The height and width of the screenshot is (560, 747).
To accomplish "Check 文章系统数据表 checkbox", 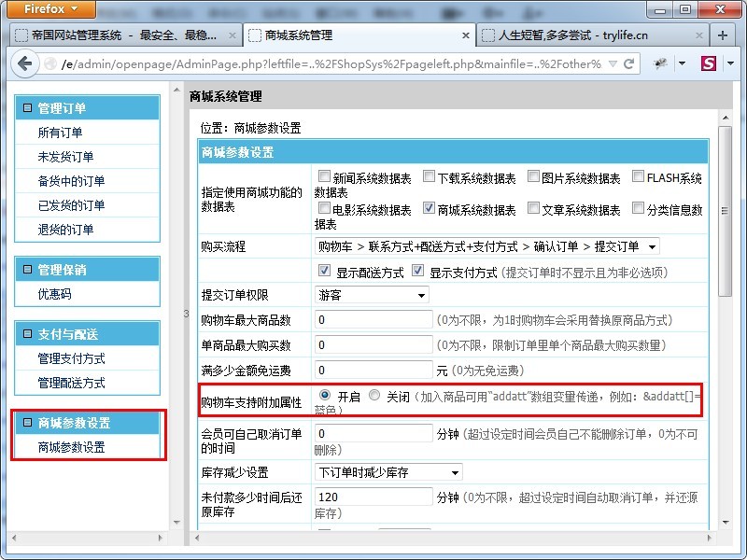I will (x=533, y=207).
